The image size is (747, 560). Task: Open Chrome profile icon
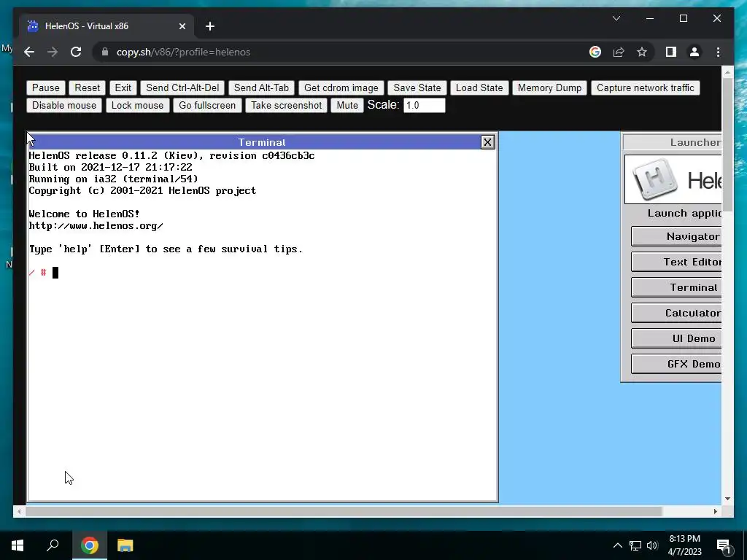click(694, 52)
